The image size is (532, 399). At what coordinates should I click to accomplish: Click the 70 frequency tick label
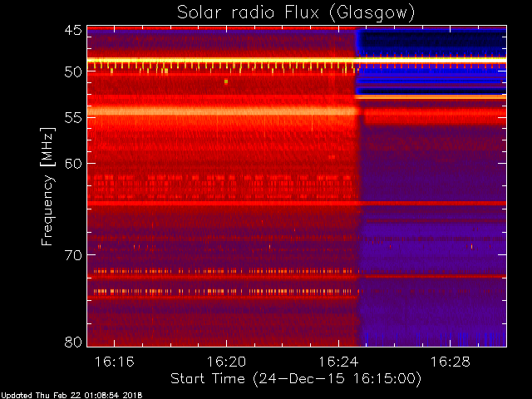(x=73, y=255)
